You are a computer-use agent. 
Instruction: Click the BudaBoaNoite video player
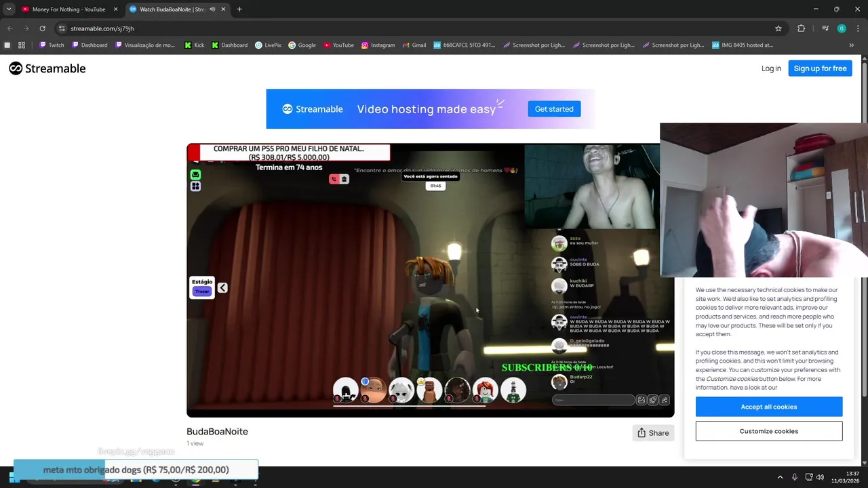pos(430,280)
